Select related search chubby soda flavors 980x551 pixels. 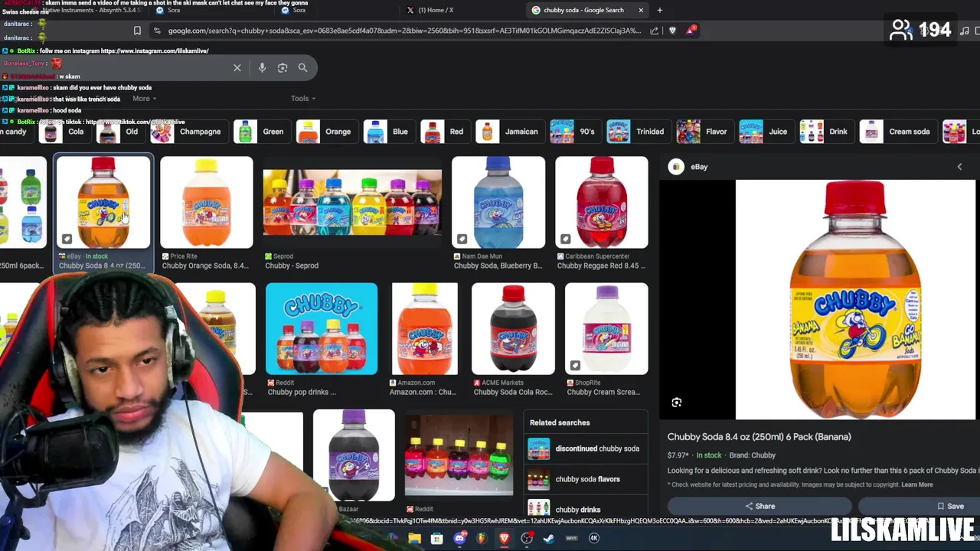586,479
